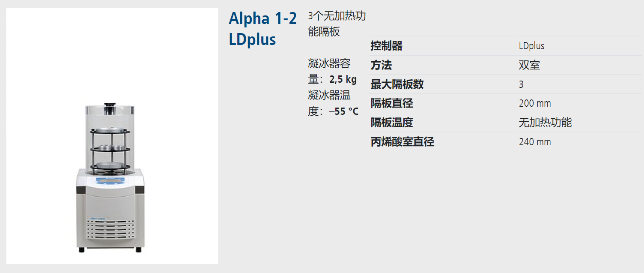Select the 最大隔板数 row label

click(397, 84)
